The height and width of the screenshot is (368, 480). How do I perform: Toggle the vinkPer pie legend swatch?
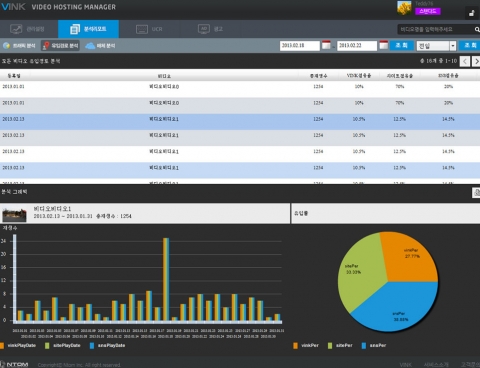(x=295, y=346)
